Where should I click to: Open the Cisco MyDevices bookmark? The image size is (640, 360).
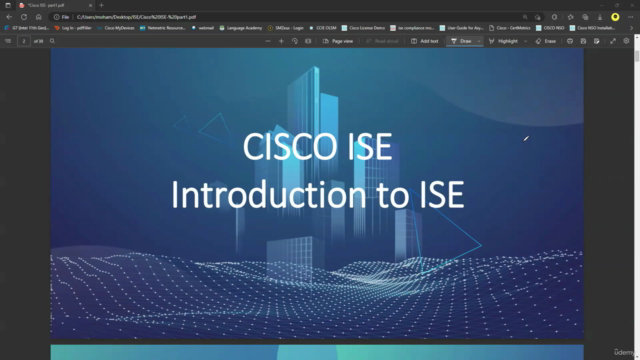tap(116, 28)
